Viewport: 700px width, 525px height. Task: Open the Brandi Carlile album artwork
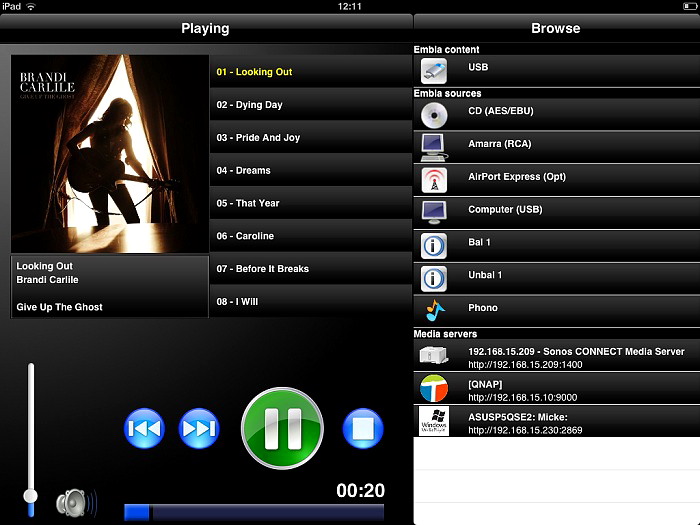110,154
